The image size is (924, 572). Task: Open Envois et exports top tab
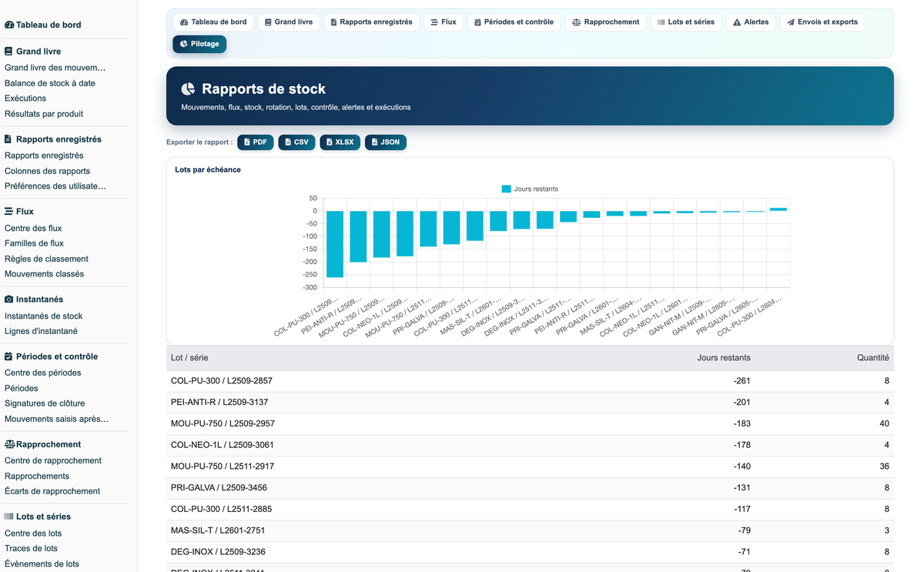[x=822, y=22]
